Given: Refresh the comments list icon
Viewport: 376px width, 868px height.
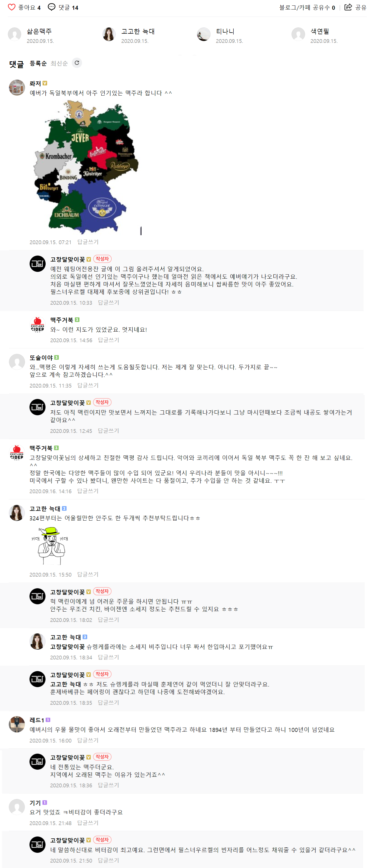Looking at the screenshot, I should coord(77,63).
